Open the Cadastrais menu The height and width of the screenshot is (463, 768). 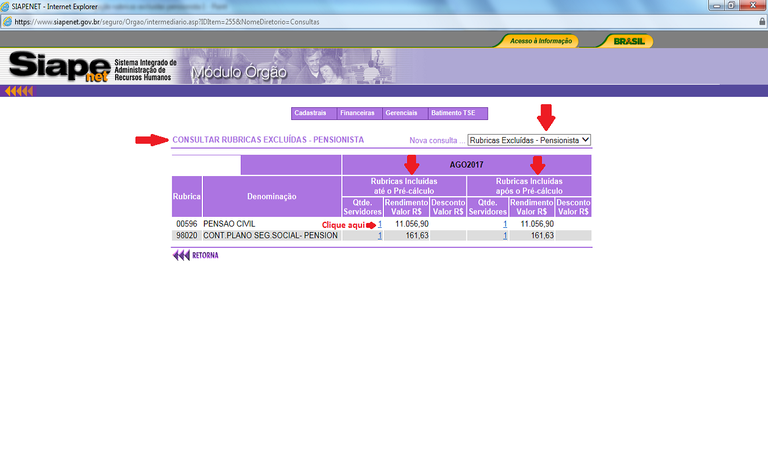(x=312, y=113)
